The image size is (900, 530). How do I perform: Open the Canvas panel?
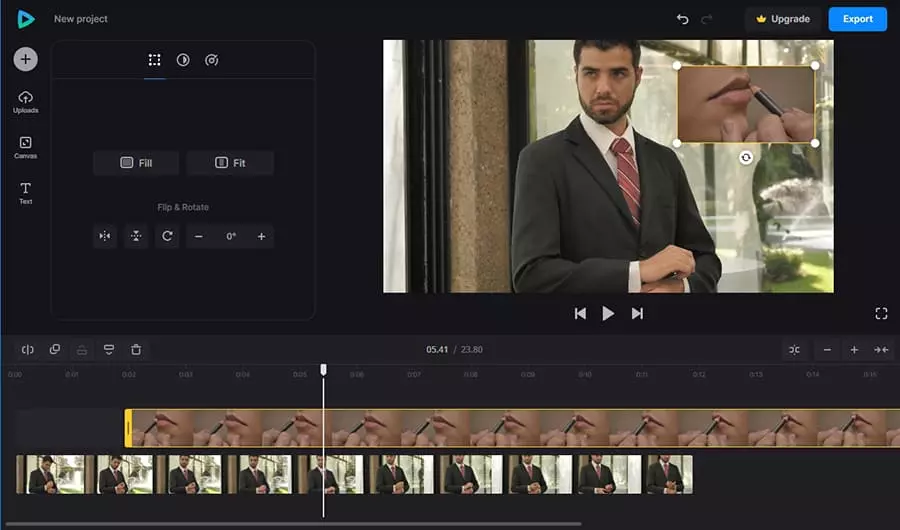coord(26,147)
